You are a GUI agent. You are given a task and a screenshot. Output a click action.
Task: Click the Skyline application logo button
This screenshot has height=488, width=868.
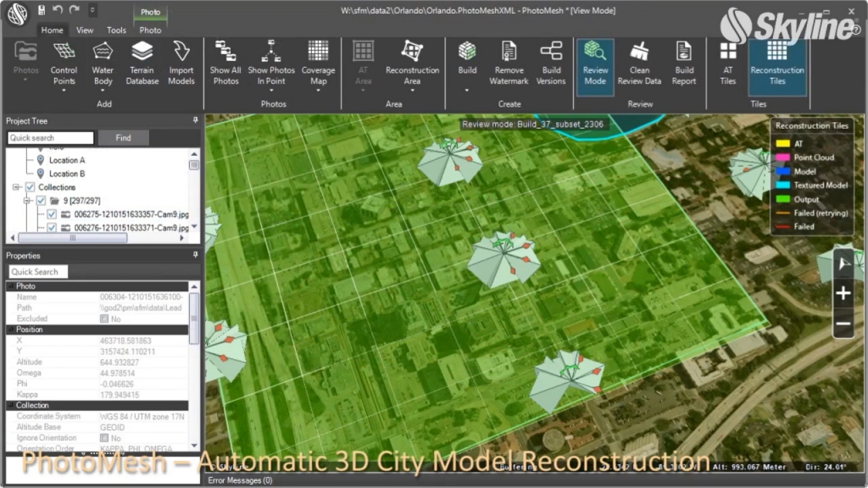coord(17,14)
